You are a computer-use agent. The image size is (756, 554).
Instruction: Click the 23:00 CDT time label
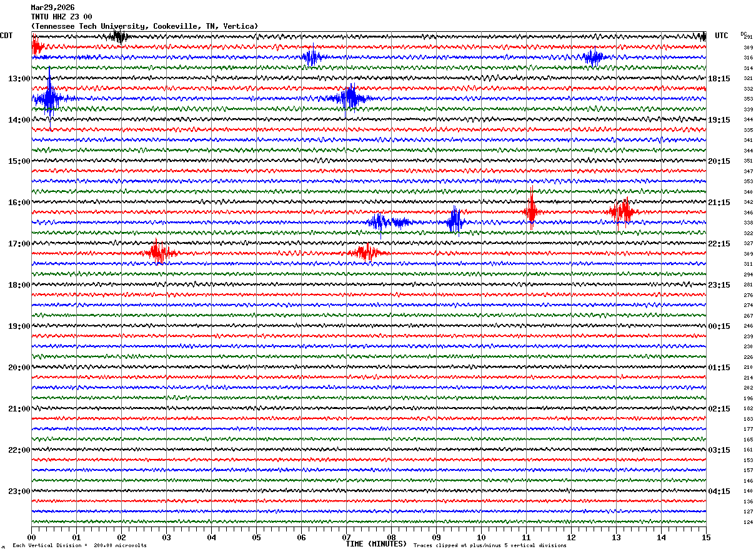coord(19,491)
